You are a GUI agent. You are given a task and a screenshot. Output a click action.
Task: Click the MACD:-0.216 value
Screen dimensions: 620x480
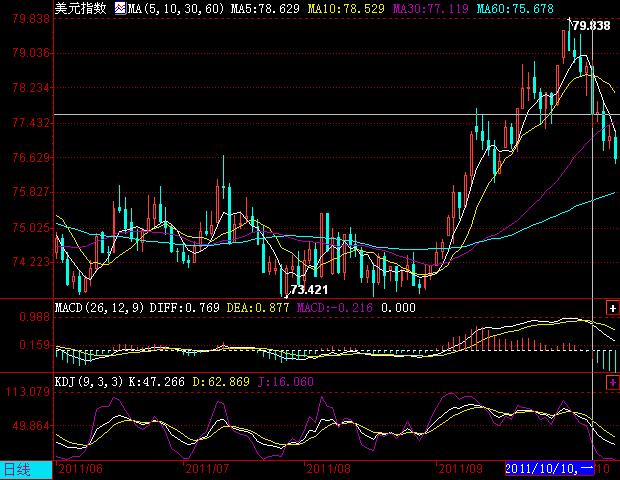pos(335,308)
